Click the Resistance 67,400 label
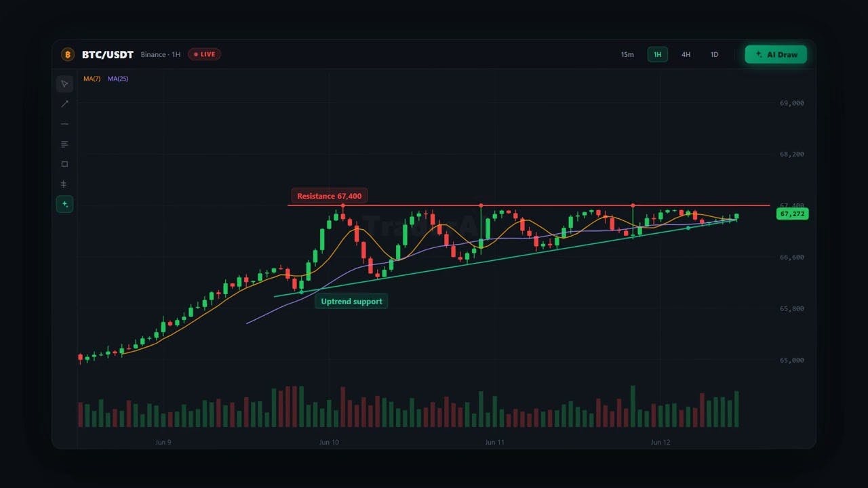 330,196
